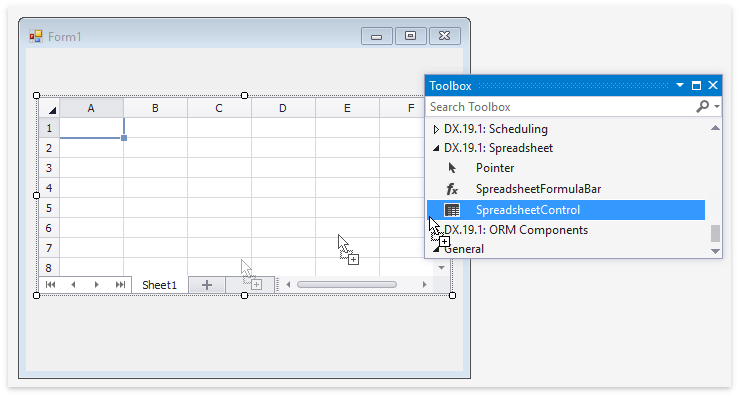The height and width of the screenshot is (397, 739).
Task: Maximize the Toolbox panel
Action: (x=696, y=85)
